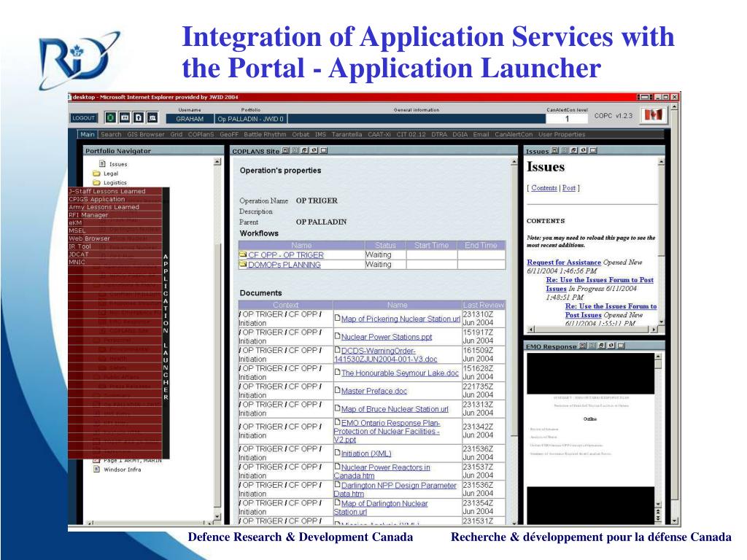Open Map of Pickering Nuclear Station.url
Viewport: 747px width, 560px height.
pos(400,319)
